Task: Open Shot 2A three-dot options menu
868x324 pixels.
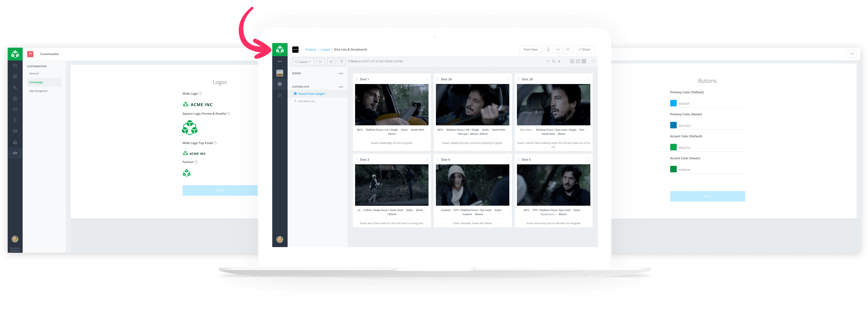Action: pyautogui.click(x=508, y=79)
